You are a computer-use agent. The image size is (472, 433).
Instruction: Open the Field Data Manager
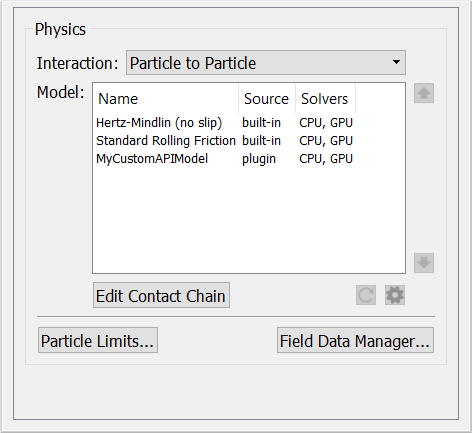[355, 340]
